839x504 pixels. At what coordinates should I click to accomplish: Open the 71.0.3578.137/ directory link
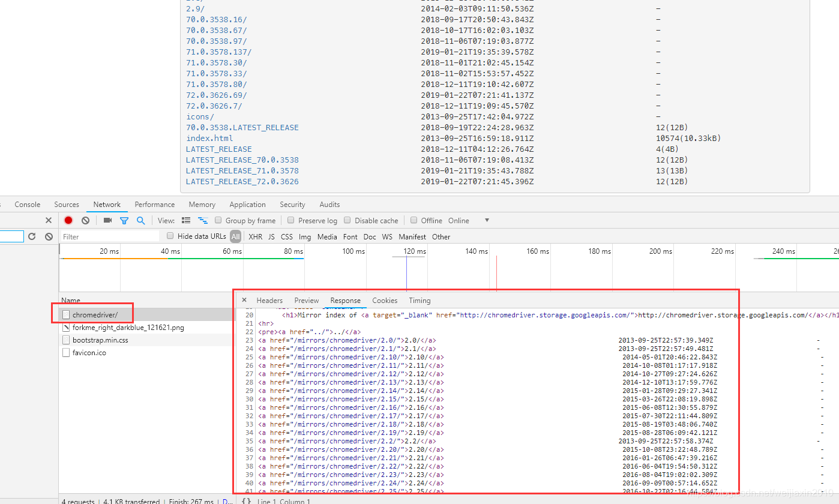click(x=218, y=52)
